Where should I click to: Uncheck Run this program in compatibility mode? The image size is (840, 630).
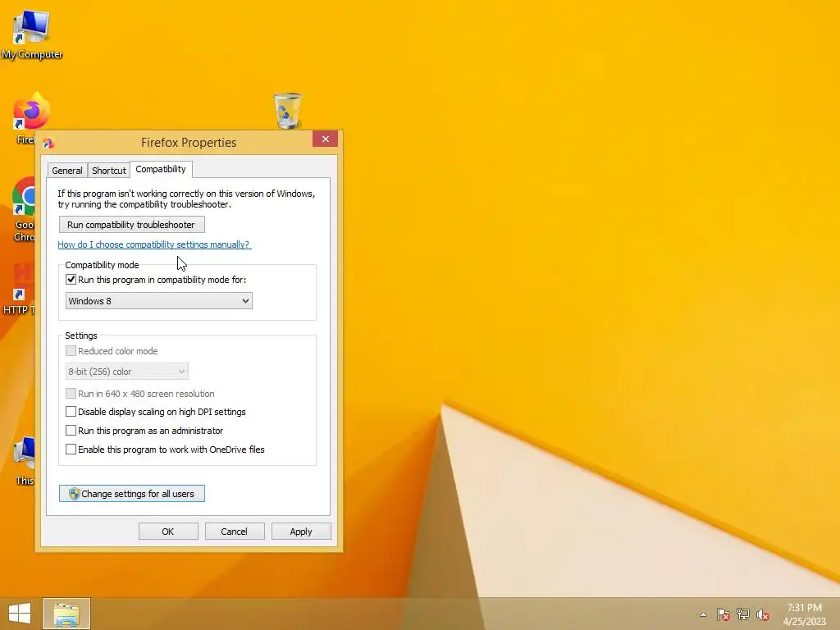(71, 280)
